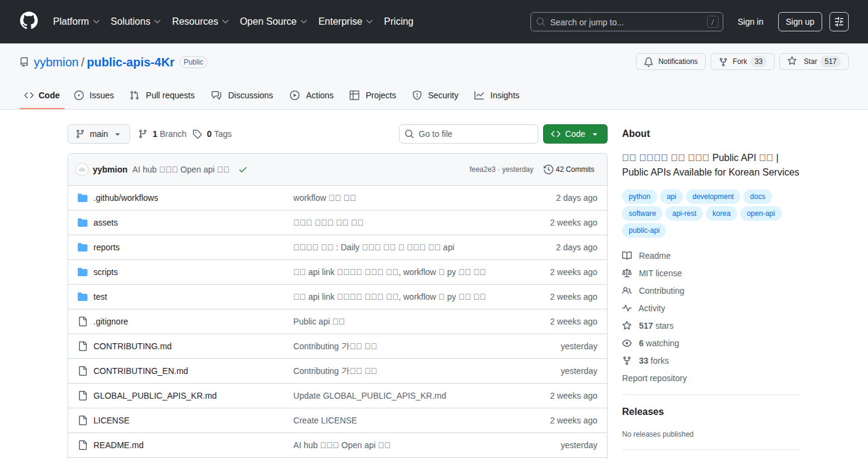Expand the Platform menu
The image size is (868, 459).
(x=77, y=21)
